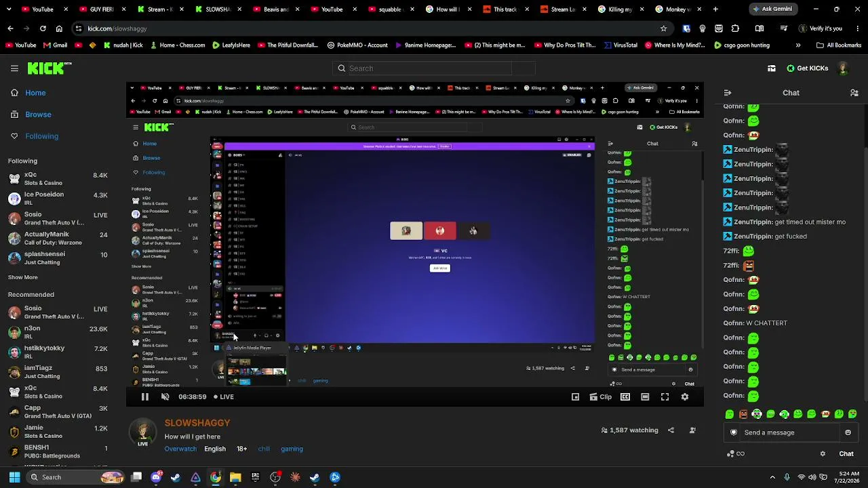The height and width of the screenshot is (488, 868).
Task: Click the gaming tag under stream title
Action: tap(292, 449)
